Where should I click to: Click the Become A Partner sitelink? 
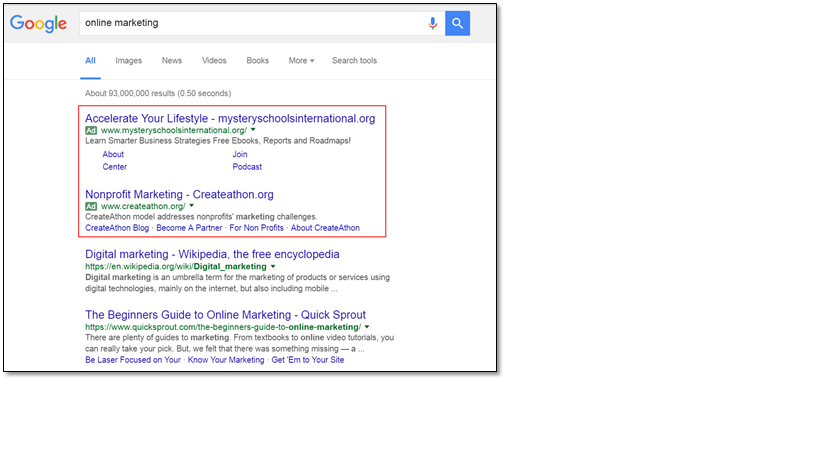tap(189, 228)
